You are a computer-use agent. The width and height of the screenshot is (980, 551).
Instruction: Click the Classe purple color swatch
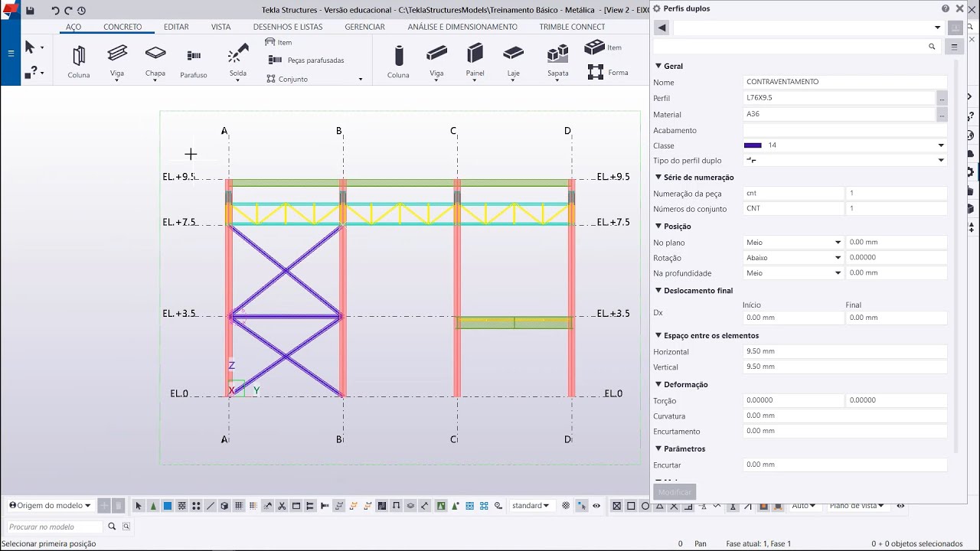click(753, 145)
